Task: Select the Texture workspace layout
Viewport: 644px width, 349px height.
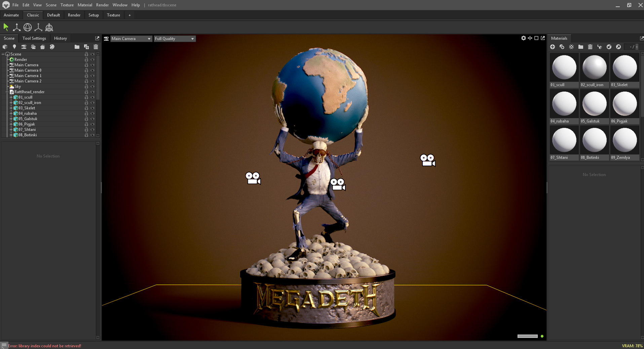Action: click(x=113, y=15)
